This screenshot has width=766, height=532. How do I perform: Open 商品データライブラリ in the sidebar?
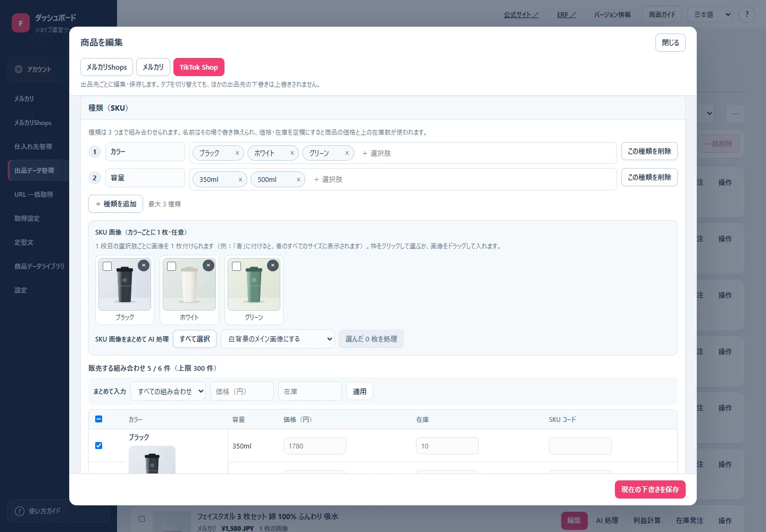(38, 266)
